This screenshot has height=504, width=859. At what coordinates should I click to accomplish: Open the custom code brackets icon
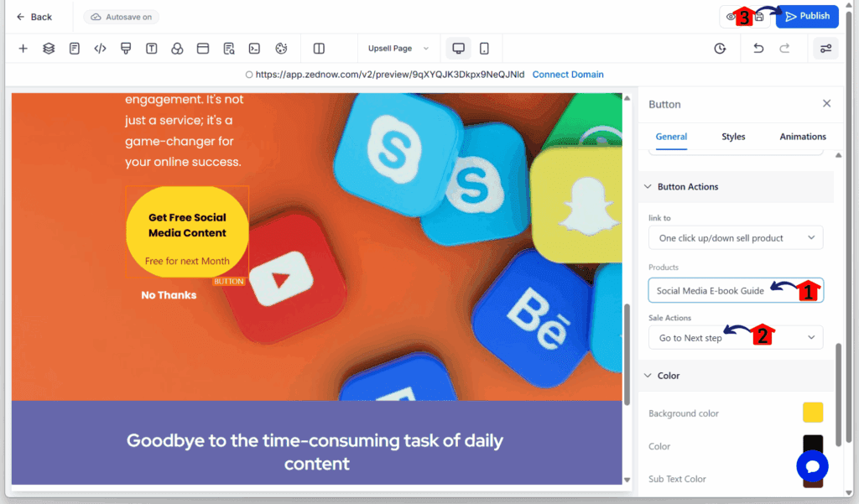101,48
